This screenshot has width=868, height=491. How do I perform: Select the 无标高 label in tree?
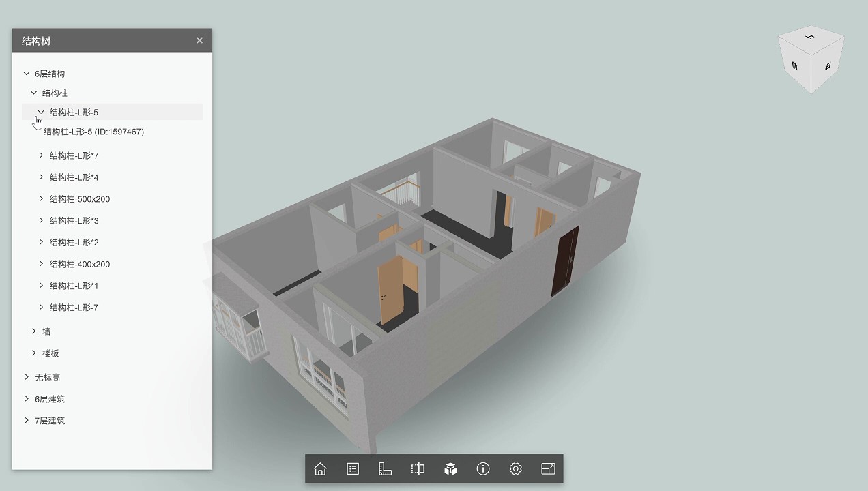point(48,377)
